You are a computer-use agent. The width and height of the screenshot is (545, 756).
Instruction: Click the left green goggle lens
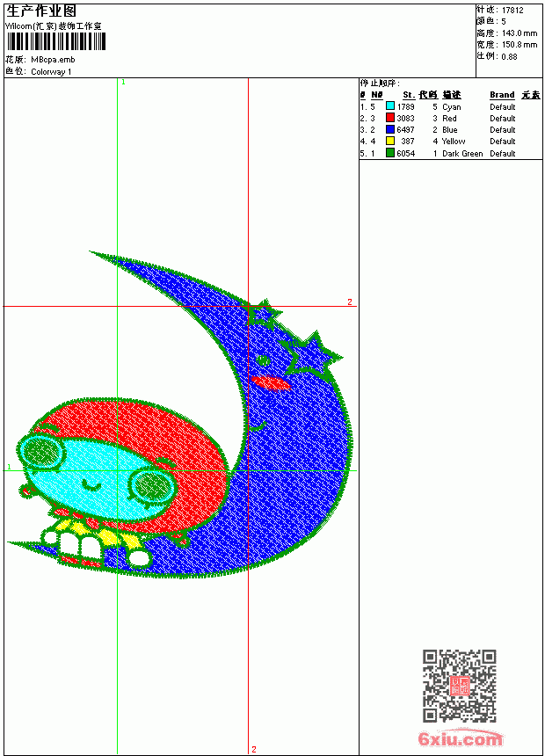(x=42, y=453)
